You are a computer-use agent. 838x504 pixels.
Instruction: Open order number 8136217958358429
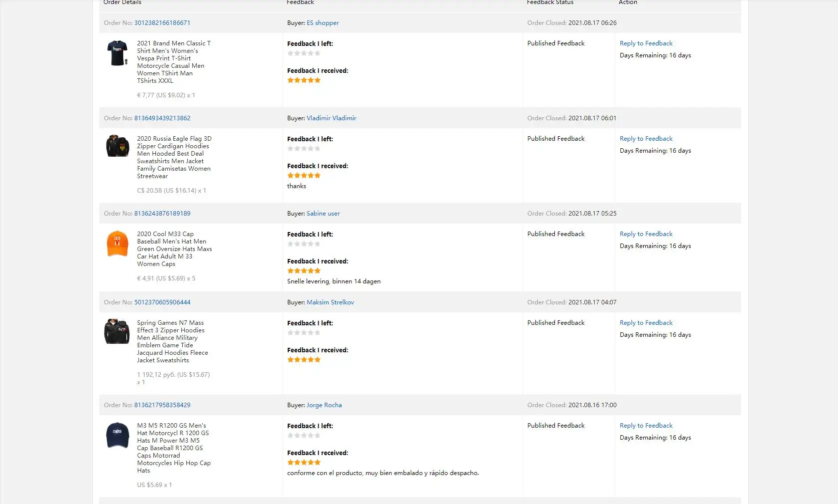pyautogui.click(x=162, y=405)
